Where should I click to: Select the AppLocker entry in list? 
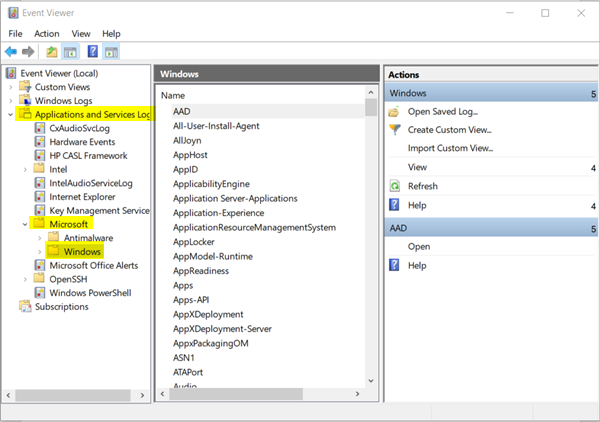(x=194, y=242)
